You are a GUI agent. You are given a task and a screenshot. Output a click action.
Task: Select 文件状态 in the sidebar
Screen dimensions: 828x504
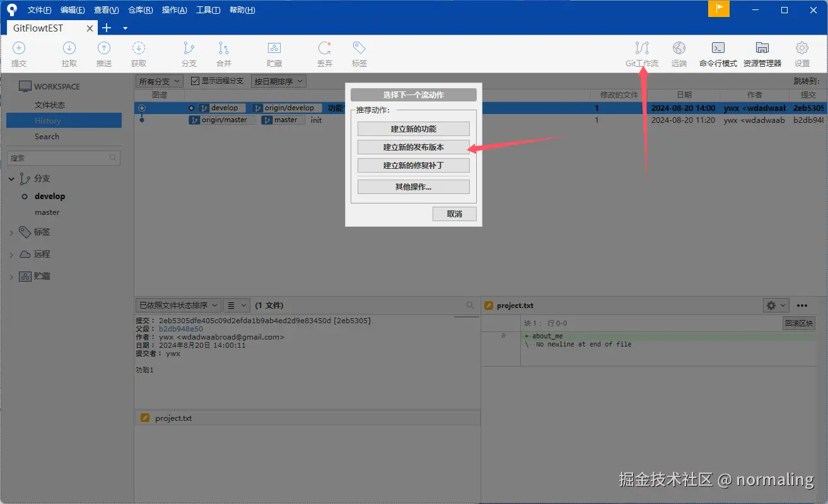coord(50,105)
